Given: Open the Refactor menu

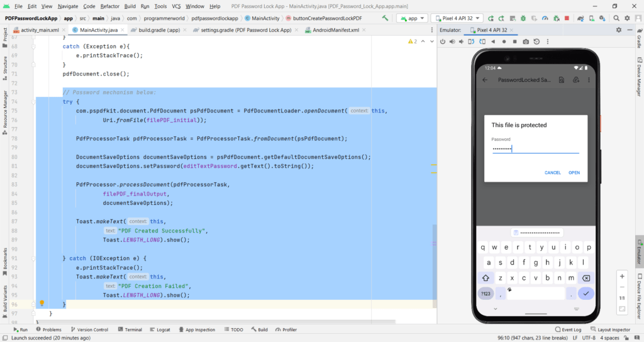Looking at the screenshot, I should 109,6.
